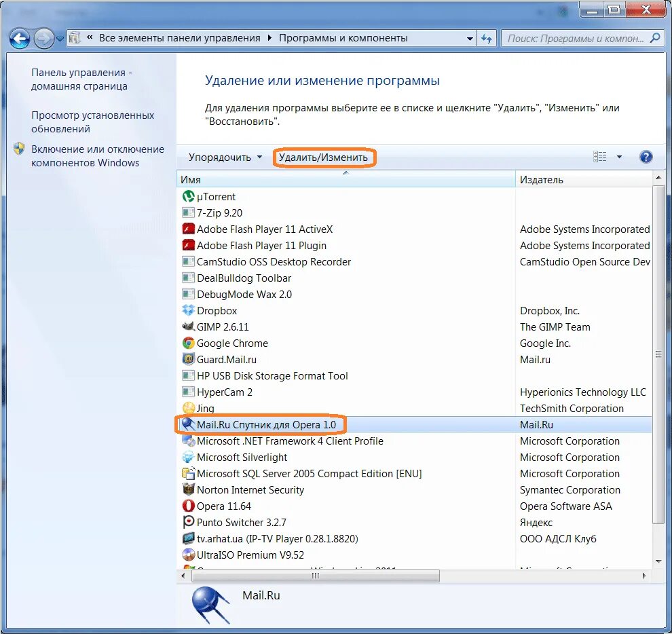
Task: Click the Google Chrome icon
Action: (x=188, y=343)
